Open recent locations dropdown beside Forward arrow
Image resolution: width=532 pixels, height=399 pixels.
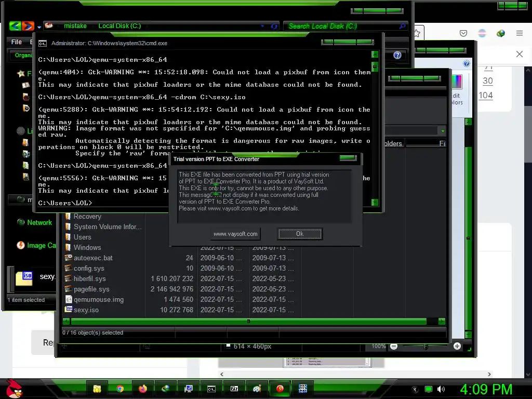coord(39,27)
